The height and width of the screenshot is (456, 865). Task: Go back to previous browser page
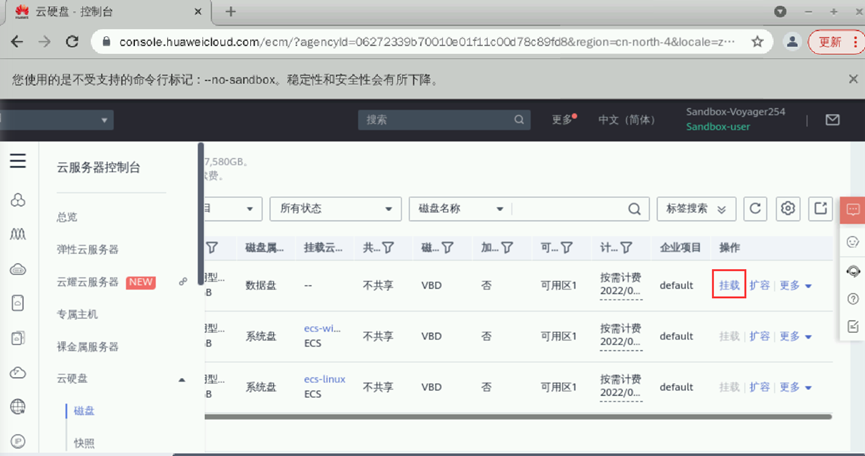(17, 42)
